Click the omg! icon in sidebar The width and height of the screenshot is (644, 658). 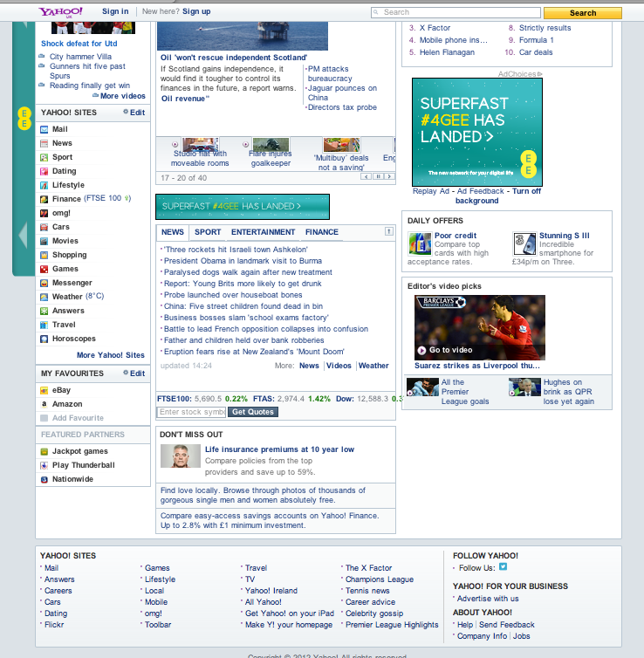44,213
